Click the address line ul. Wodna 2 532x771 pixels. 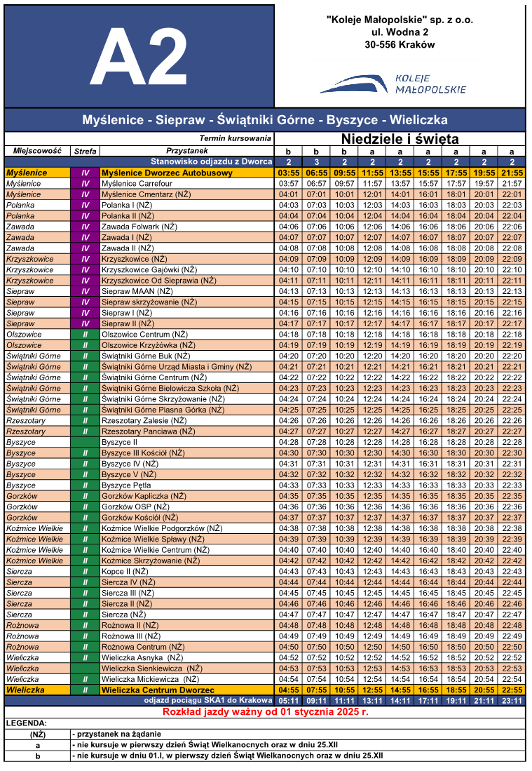coord(400,32)
